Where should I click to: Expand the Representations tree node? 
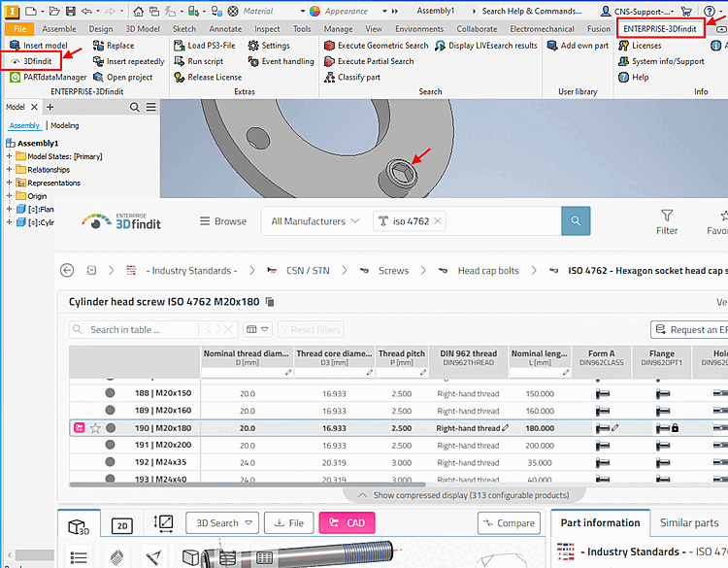[9, 183]
